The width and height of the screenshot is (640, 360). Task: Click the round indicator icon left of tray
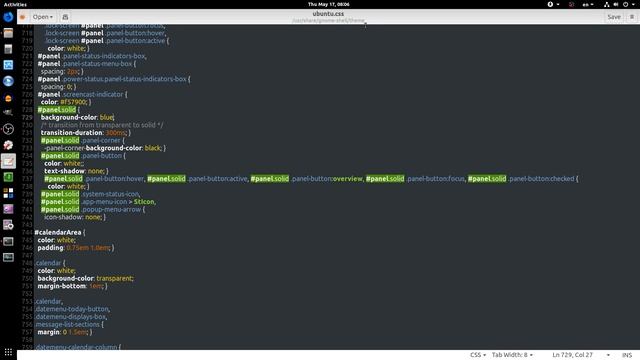(x=550, y=4)
